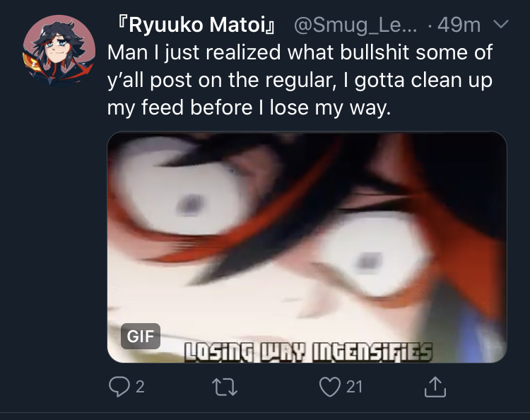Reply to Ryuuko Matoi's tweet
The width and height of the screenshot is (530, 420).
(x=119, y=387)
